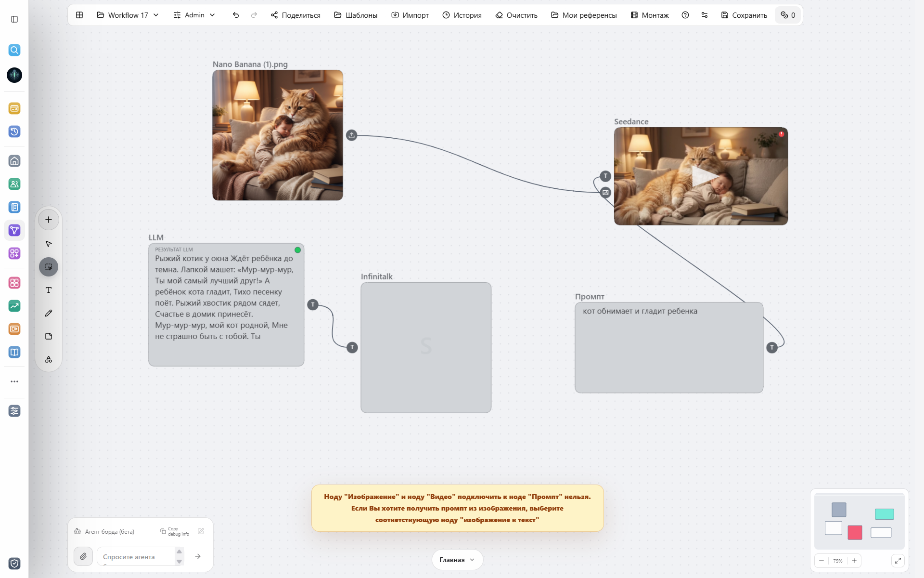924x578 pixels.
Task: Open the search icon in sidebar
Action: click(14, 50)
